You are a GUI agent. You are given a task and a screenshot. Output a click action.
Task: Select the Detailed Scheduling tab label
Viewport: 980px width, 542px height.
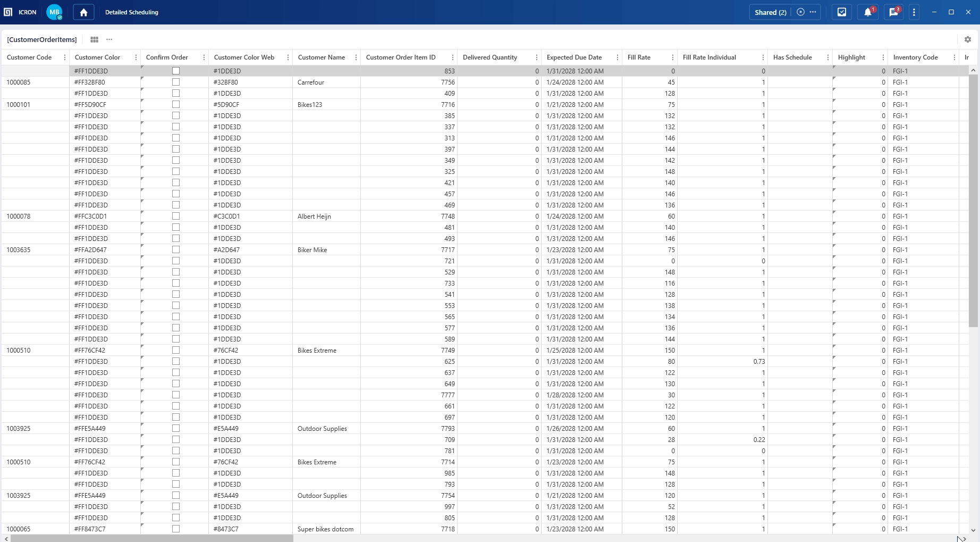132,12
